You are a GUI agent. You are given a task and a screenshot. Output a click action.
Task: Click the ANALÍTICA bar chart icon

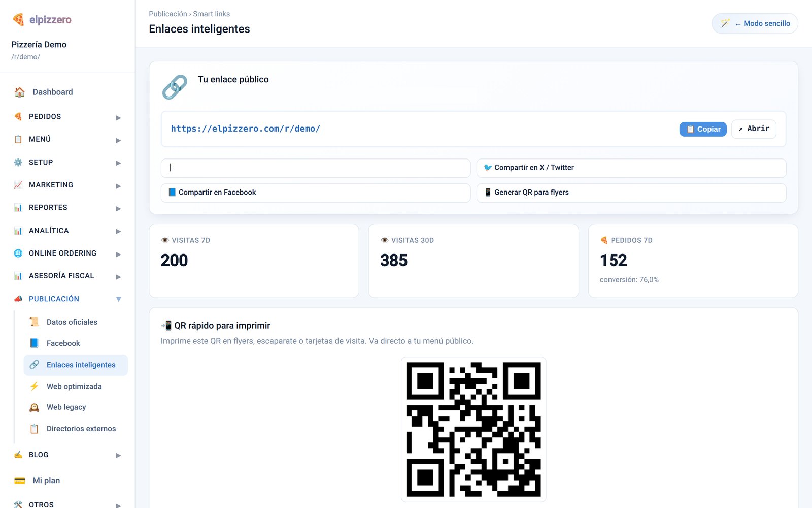click(x=18, y=230)
